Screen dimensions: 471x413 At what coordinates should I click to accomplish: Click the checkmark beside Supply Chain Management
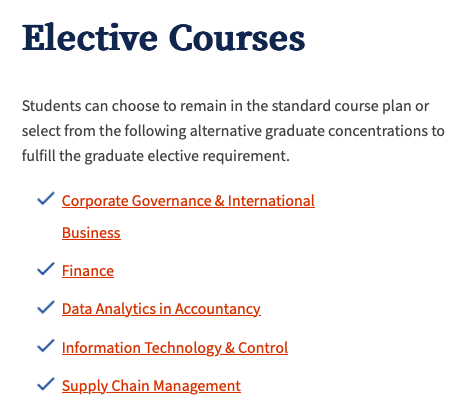click(46, 384)
